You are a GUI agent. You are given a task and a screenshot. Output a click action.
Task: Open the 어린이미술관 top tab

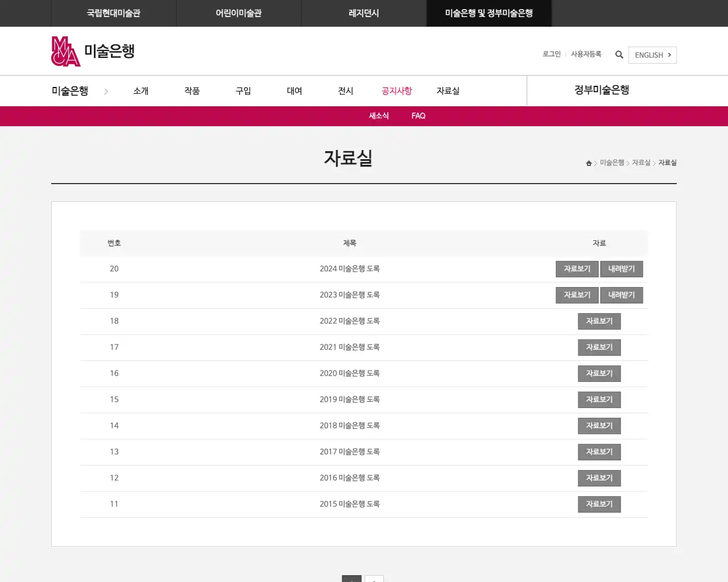239,13
